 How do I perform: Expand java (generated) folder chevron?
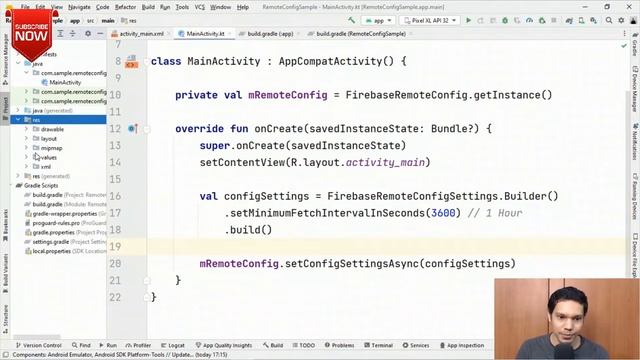(x=18, y=110)
